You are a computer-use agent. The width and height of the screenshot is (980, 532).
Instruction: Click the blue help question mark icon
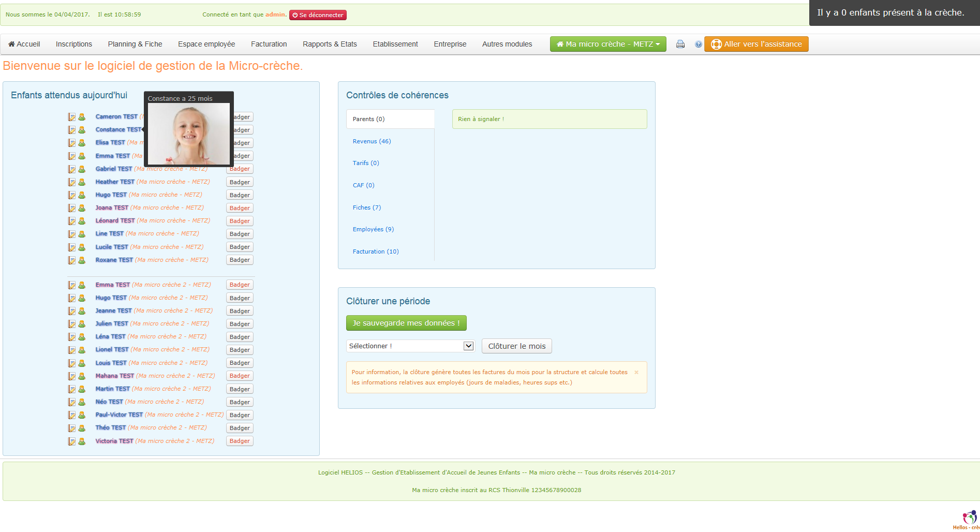pyautogui.click(x=698, y=45)
